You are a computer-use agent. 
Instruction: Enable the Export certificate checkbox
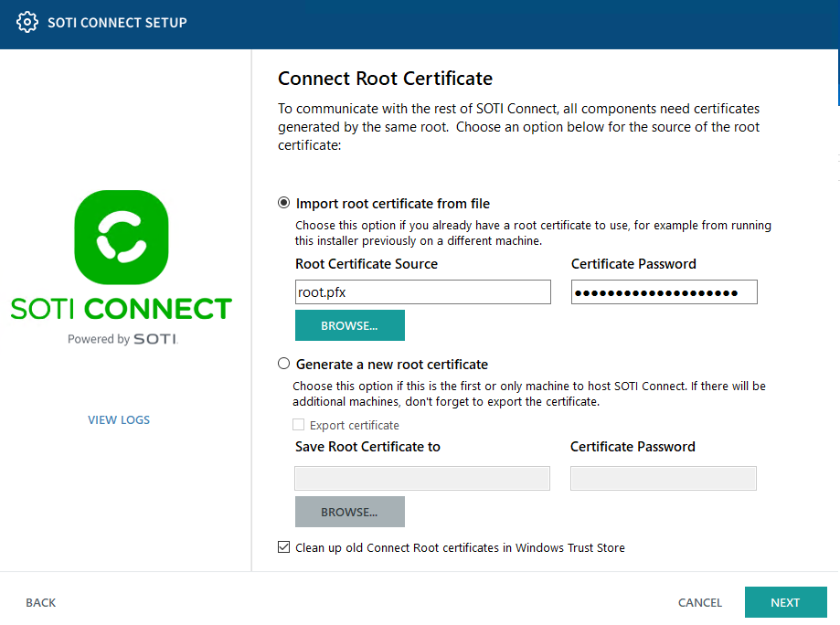298,425
